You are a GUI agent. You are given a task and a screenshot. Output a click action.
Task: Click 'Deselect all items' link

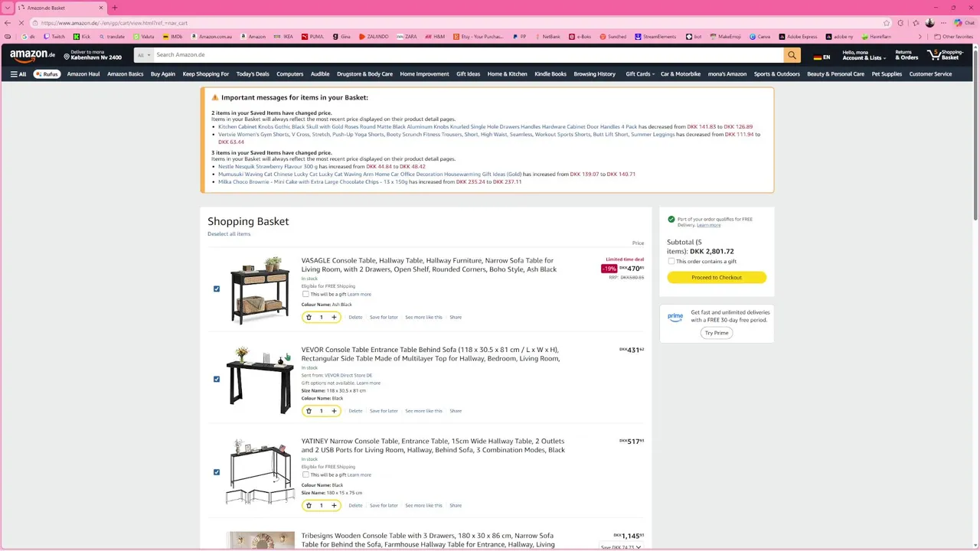coord(229,234)
